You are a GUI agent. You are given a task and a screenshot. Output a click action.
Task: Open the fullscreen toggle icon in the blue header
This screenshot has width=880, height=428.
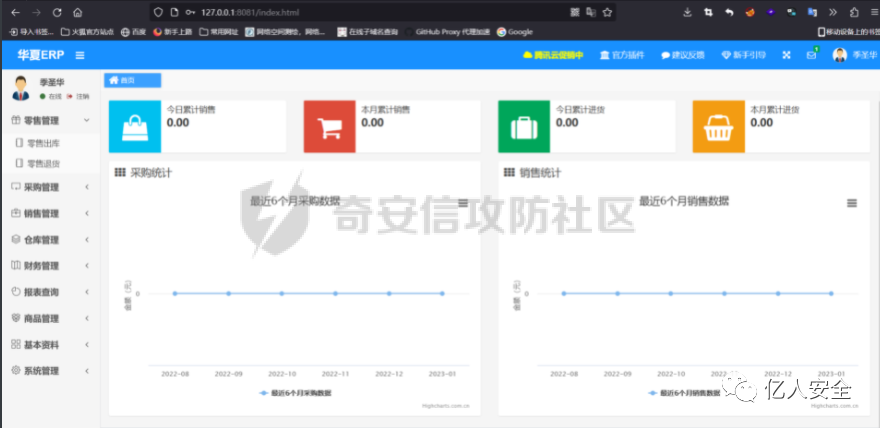tap(786, 55)
